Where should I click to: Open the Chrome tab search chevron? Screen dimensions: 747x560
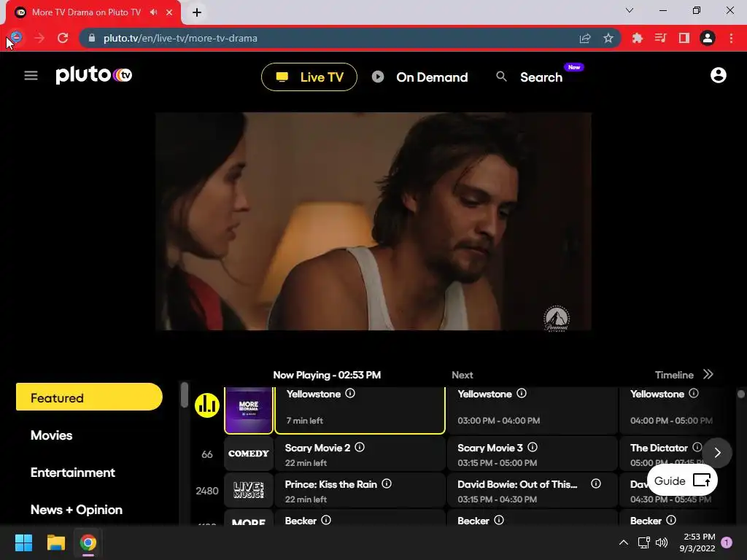coord(630,10)
